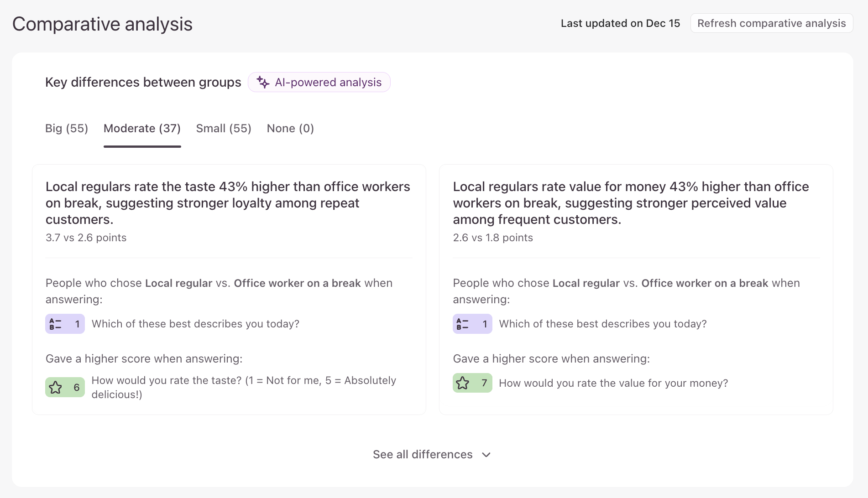Click star rating icon for taste question
The width and height of the screenshot is (868, 498).
pyautogui.click(x=56, y=388)
